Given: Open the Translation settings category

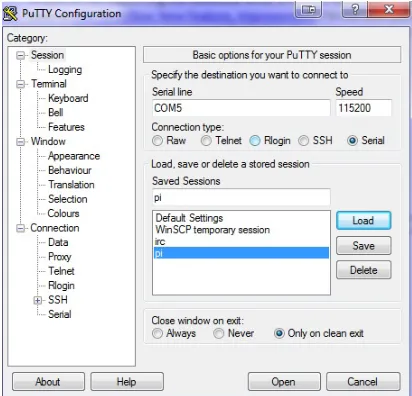Looking at the screenshot, I should [71, 185].
